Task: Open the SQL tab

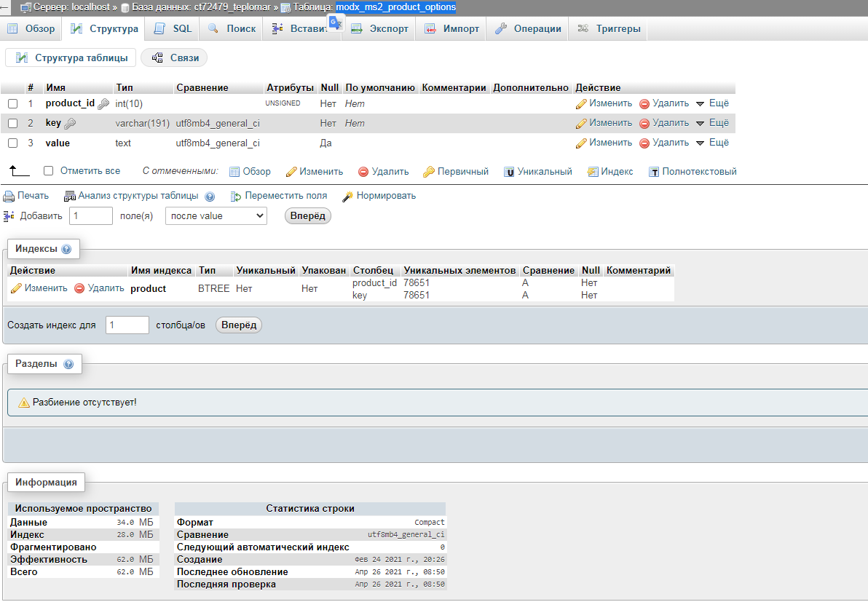Action: 173,29
